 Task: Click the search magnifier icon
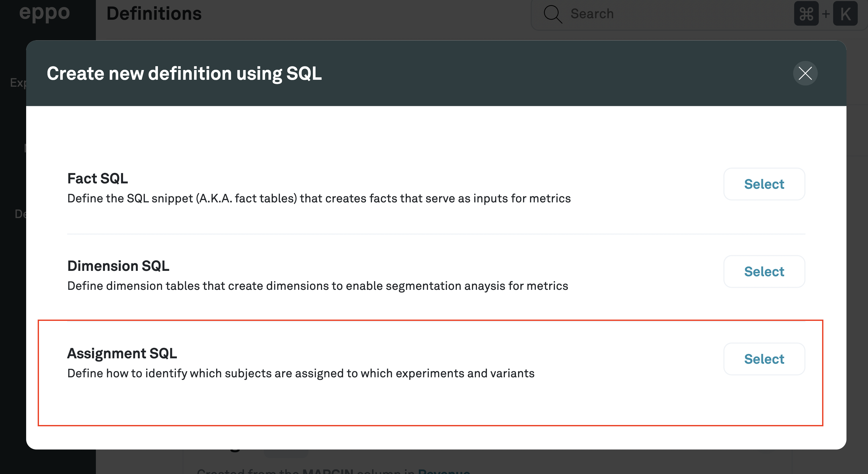point(553,14)
